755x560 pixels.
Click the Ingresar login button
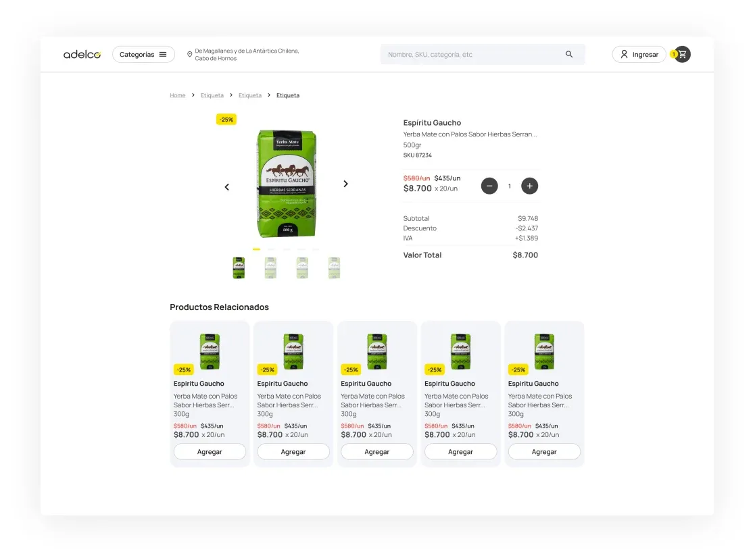[x=639, y=54]
